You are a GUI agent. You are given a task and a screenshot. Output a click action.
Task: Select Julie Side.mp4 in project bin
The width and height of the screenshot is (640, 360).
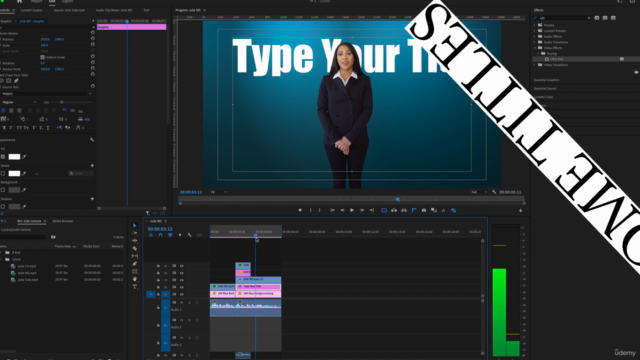[x=28, y=280]
